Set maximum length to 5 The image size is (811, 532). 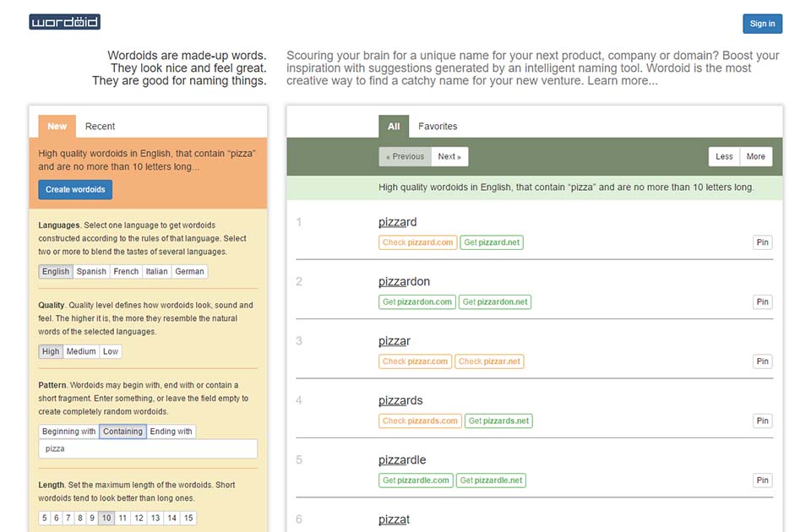[x=45, y=518]
